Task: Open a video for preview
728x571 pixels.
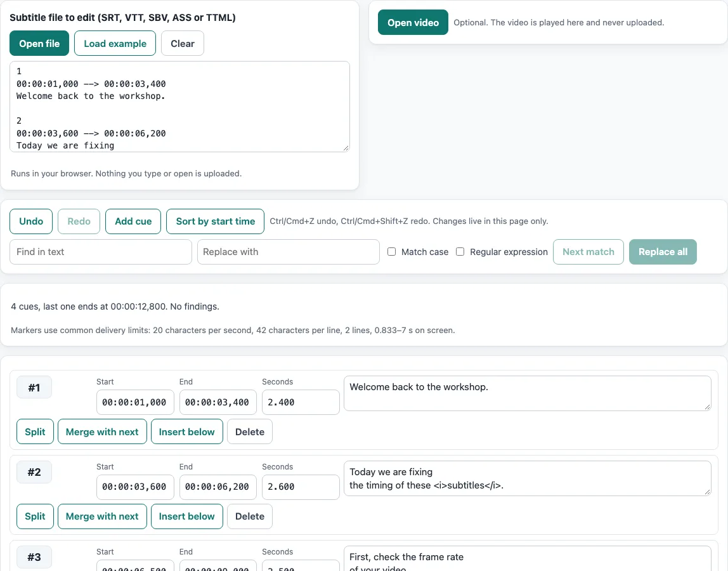Action: pyautogui.click(x=413, y=22)
